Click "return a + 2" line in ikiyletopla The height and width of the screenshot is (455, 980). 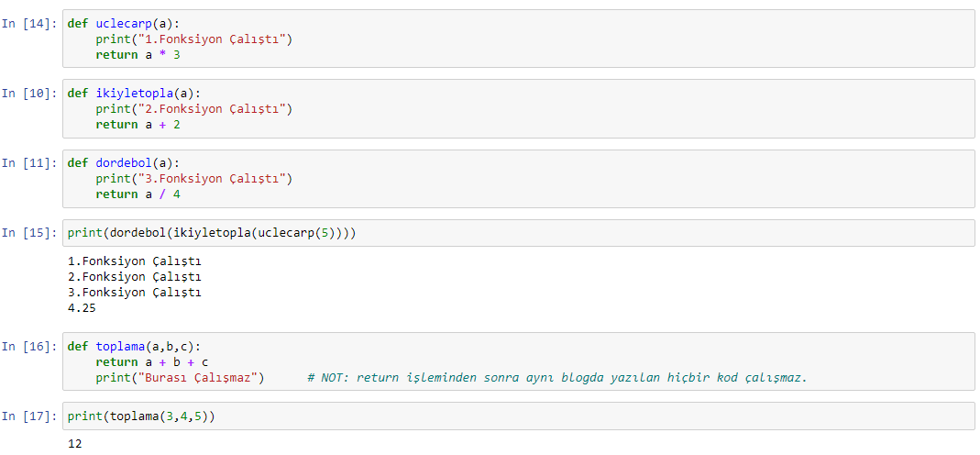pyautogui.click(x=138, y=125)
